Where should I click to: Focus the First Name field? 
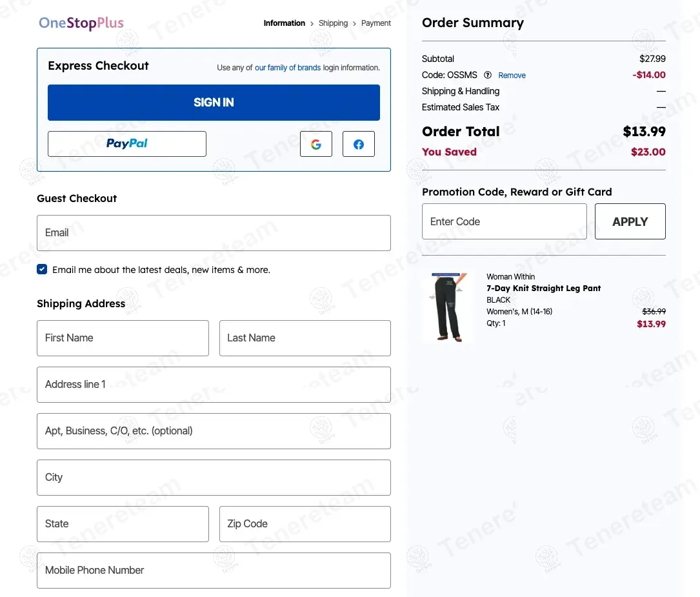123,338
